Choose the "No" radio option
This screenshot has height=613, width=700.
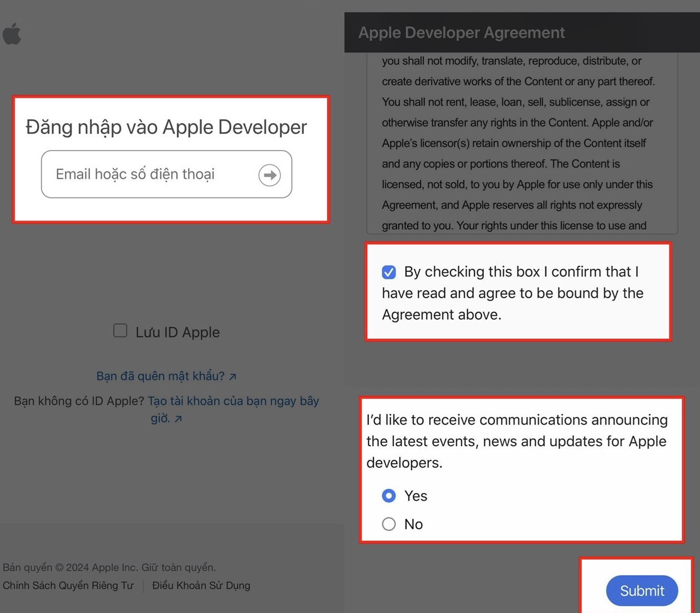click(x=389, y=524)
